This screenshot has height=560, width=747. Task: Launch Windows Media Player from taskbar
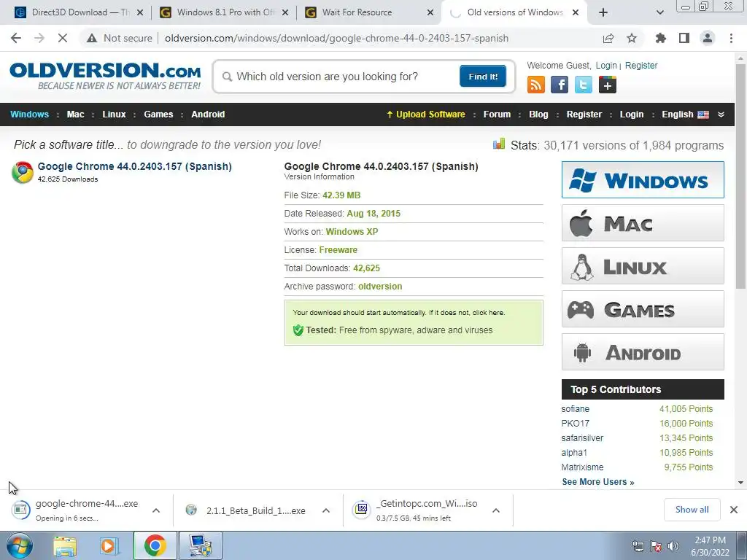(x=109, y=545)
